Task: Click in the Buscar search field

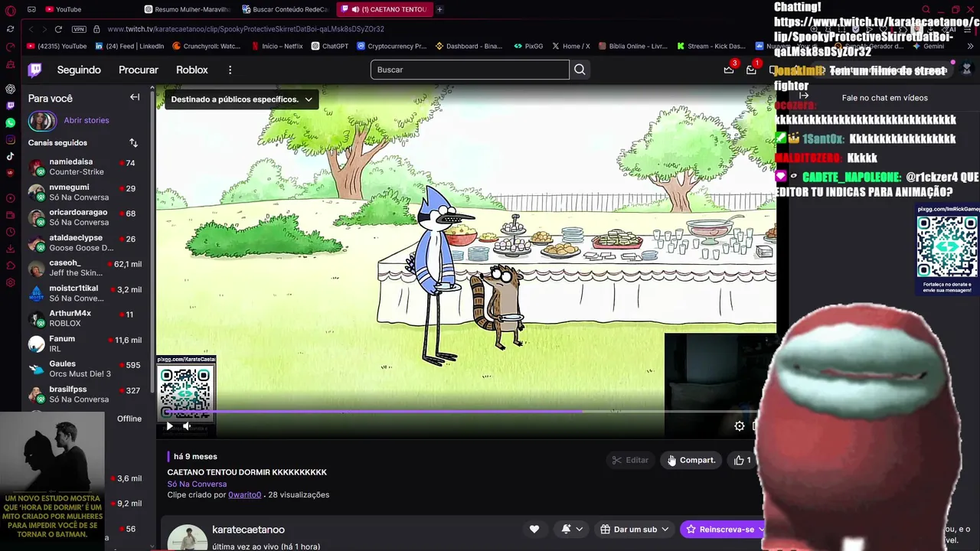Action: click(470, 70)
